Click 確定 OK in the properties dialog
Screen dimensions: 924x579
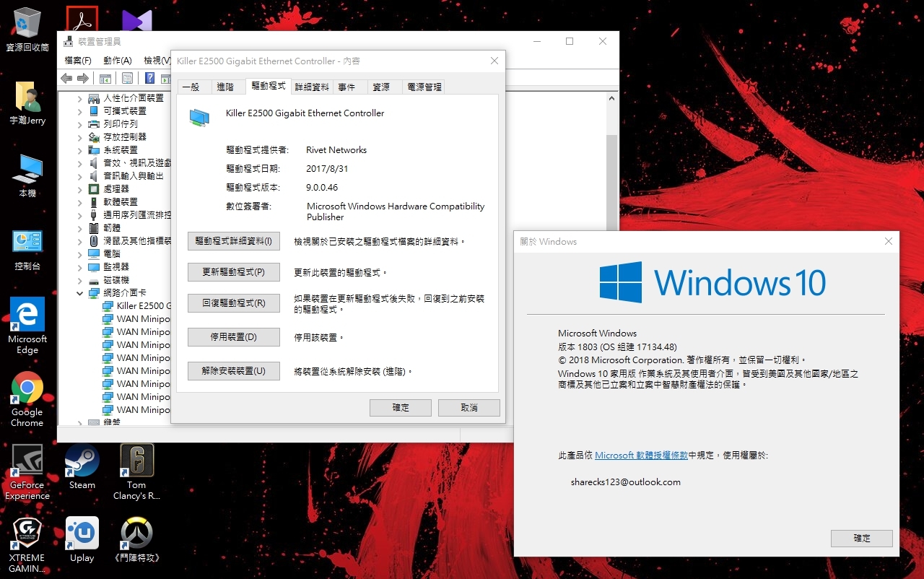(x=401, y=408)
